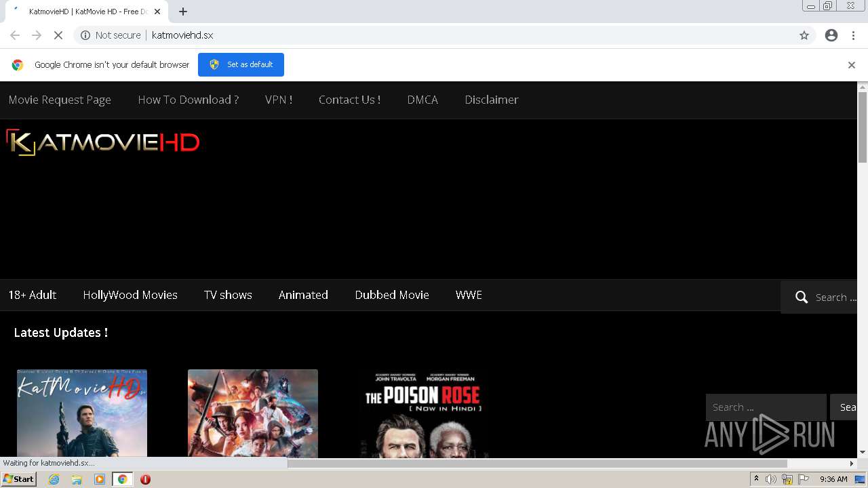Open How To Download page
Viewport: 868px width, 488px height.
click(x=189, y=100)
